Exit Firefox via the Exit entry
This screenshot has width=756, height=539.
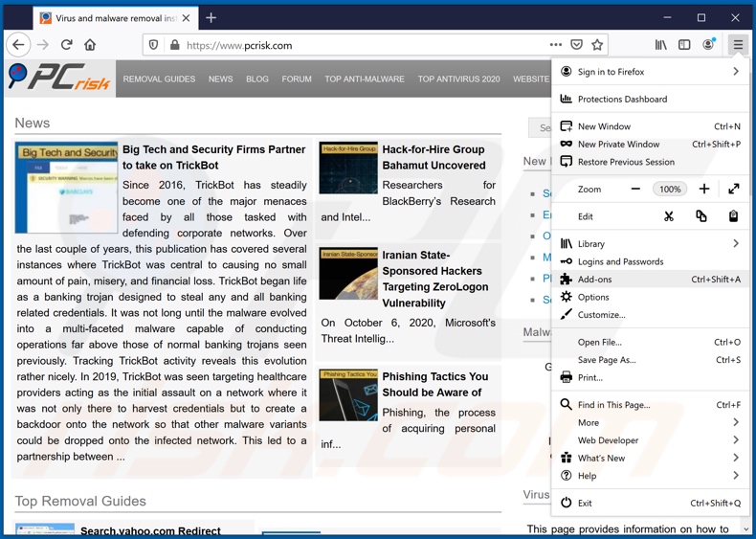point(650,503)
